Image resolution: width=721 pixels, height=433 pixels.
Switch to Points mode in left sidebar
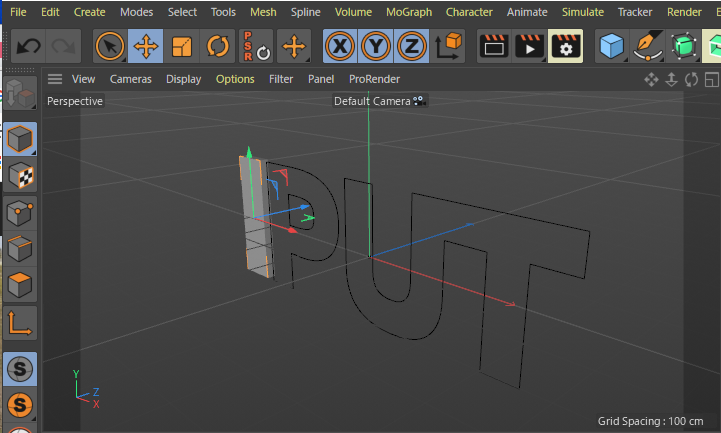coord(20,212)
